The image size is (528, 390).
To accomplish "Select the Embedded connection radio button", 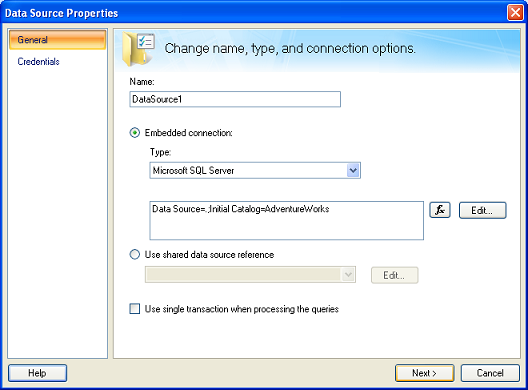I will point(135,133).
